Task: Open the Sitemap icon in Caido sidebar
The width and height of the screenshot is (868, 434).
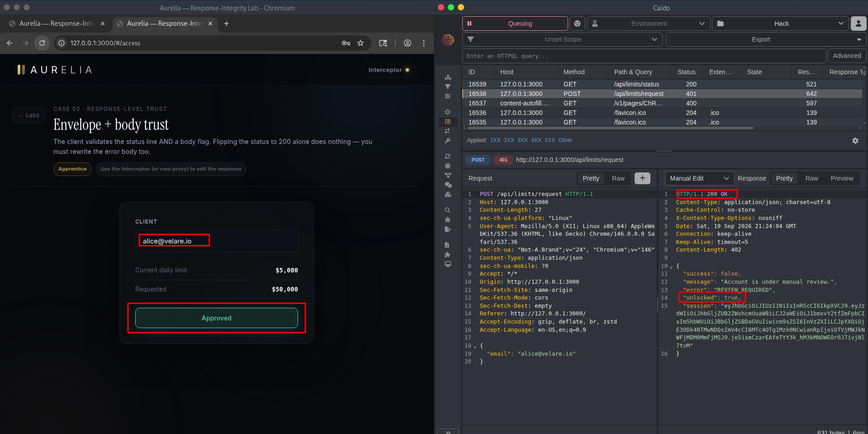Action: (x=448, y=77)
